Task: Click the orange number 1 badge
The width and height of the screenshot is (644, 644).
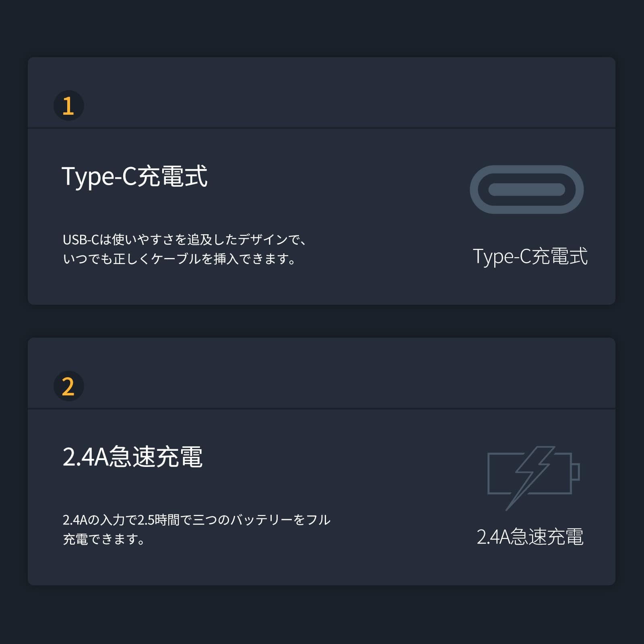Action: coord(68,105)
